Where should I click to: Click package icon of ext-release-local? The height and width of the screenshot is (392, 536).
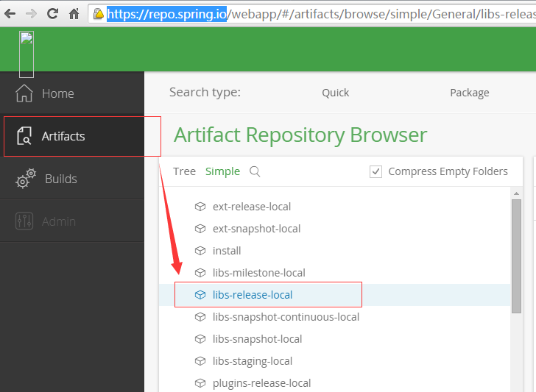[x=200, y=207]
